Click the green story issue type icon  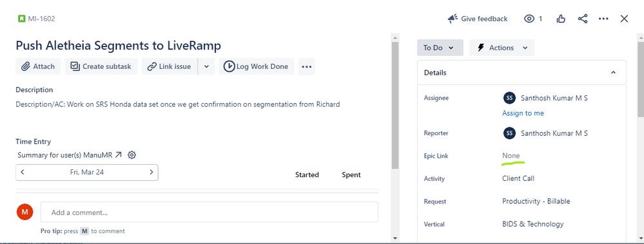pyautogui.click(x=21, y=19)
